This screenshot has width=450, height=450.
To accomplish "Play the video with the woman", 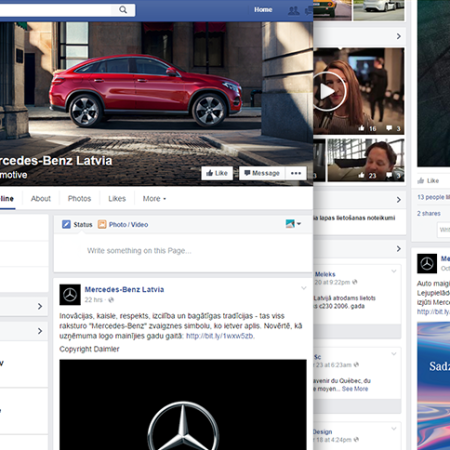I will pos(328,91).
